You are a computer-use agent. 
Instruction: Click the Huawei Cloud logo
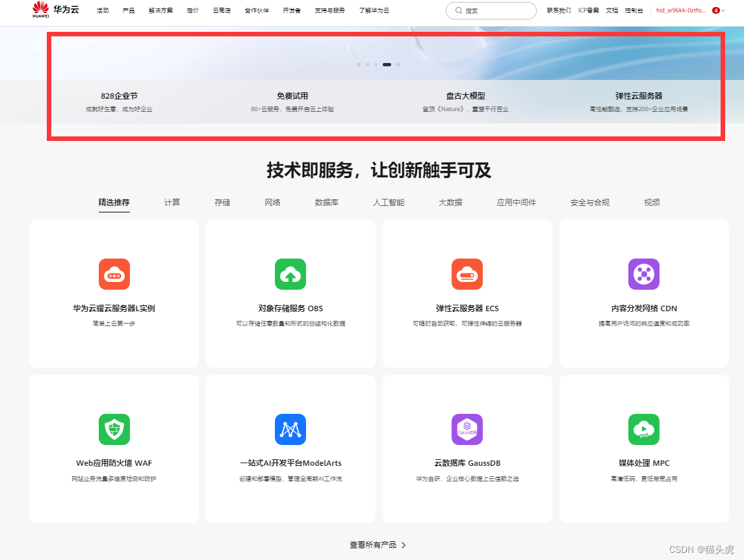click(55, 10)
